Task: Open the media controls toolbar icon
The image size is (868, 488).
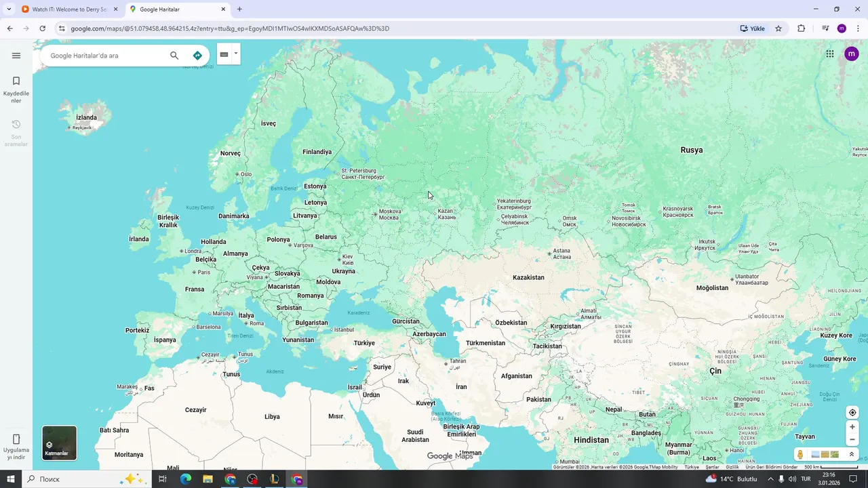Action: 825,28
